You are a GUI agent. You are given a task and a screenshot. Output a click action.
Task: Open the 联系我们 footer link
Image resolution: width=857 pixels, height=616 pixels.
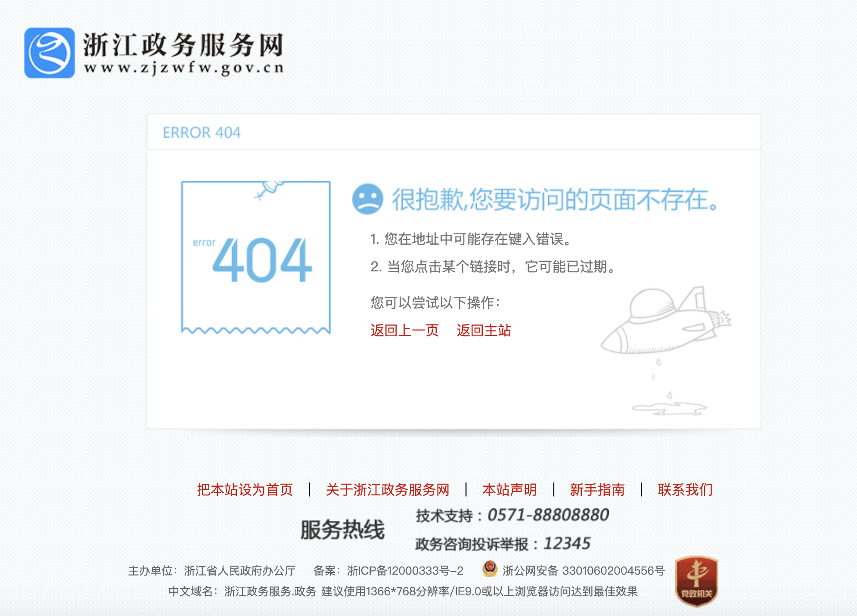[x=685, y=490]
